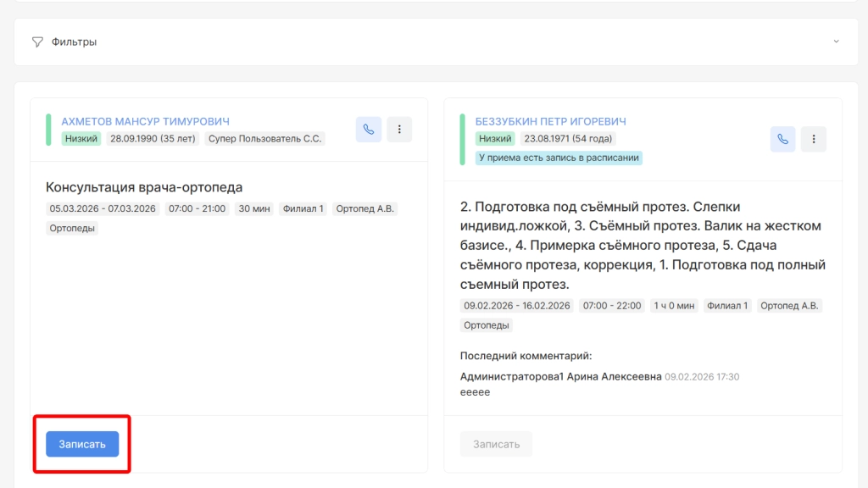This screenshot has width=868, height=488.
Task: Call Беззубкин Петр via phone icon
Action: coord(782,139)
